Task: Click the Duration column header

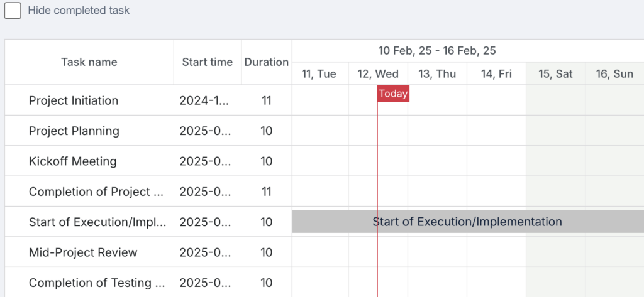Action: (x=267, y=62)
